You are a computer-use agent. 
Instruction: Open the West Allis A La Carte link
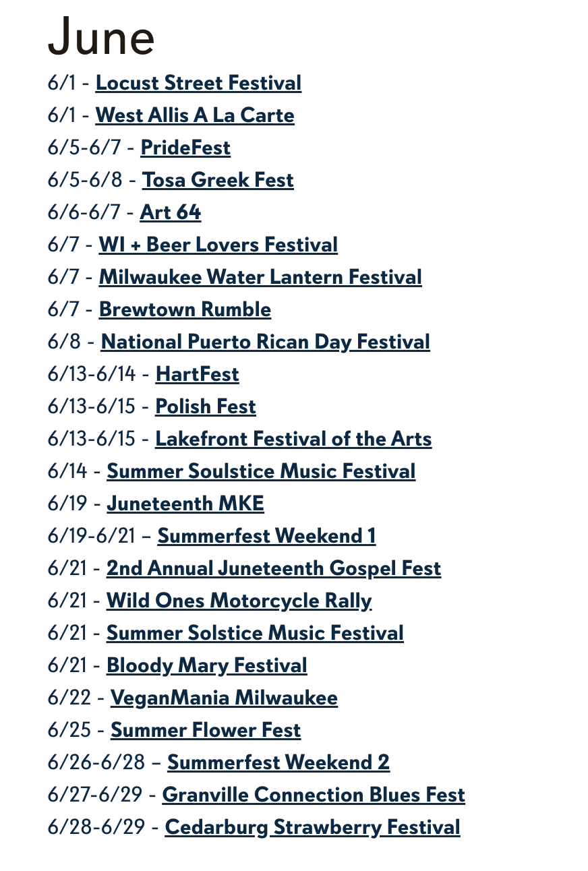[x=195, y=116]
